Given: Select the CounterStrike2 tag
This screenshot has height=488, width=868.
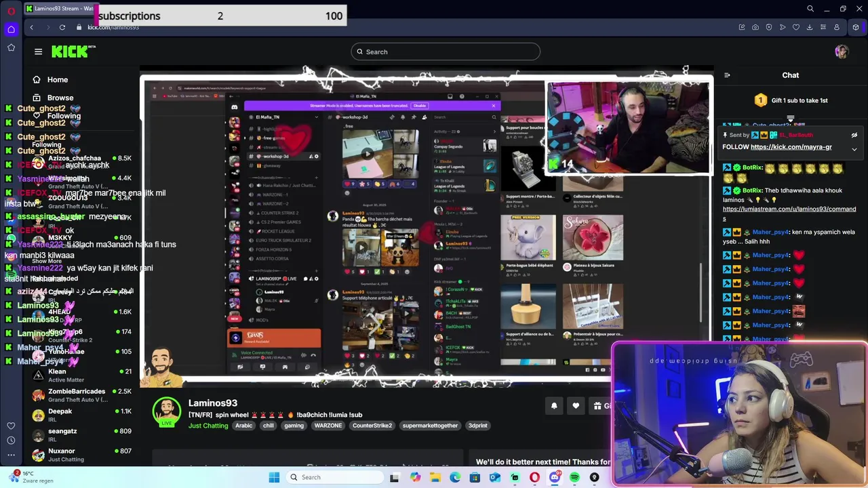Looking at the screenshot, I should click(x=372, y=426).
